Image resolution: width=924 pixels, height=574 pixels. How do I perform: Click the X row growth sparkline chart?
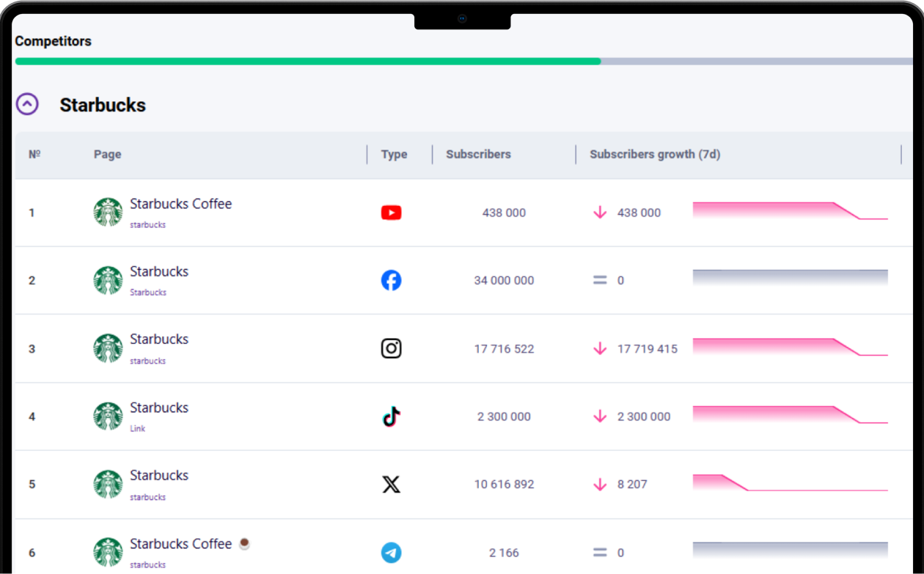[791, 482]
